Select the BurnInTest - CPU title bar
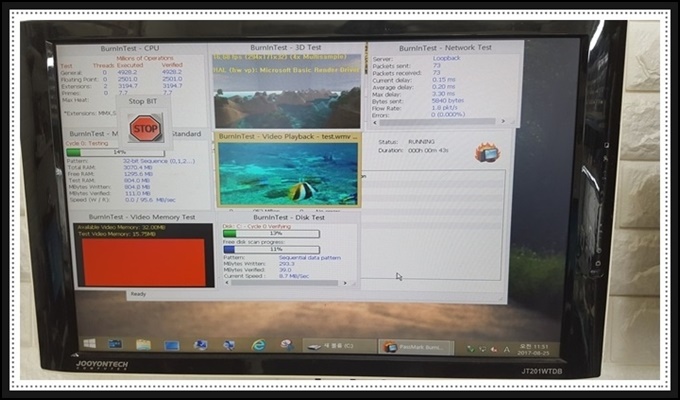 pos(130,49)
